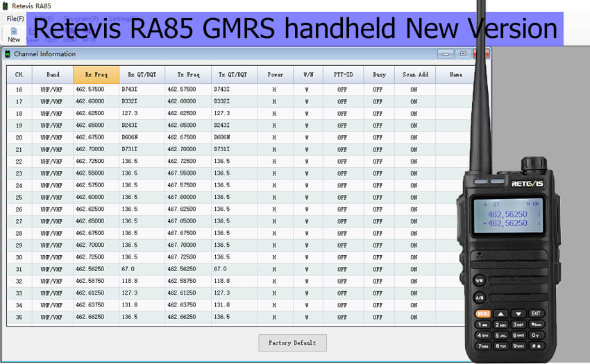Select Tx Freq 462.65000 in channel 19

(x=188, y=125)
